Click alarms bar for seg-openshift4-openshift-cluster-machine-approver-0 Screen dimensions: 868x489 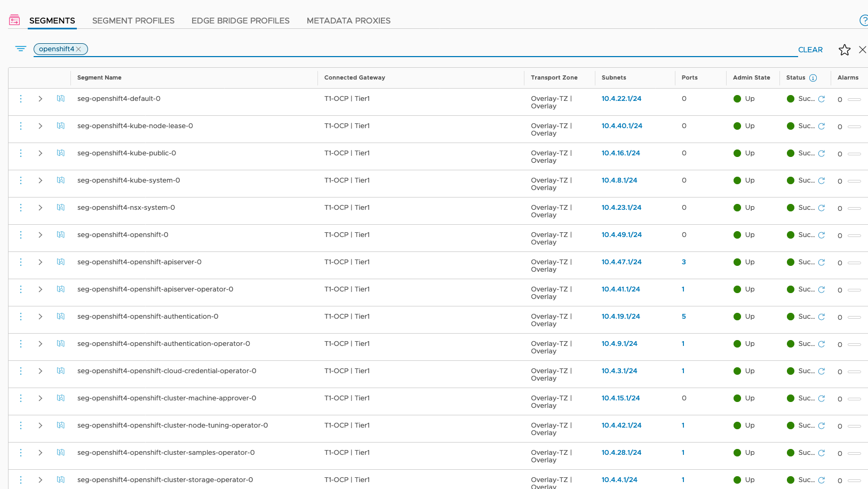pos(855,399)
